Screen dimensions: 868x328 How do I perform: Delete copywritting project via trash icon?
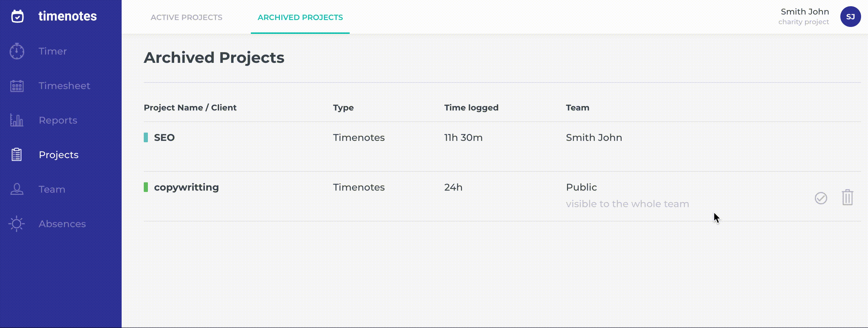pyautogui.click(x=847, y=197)
